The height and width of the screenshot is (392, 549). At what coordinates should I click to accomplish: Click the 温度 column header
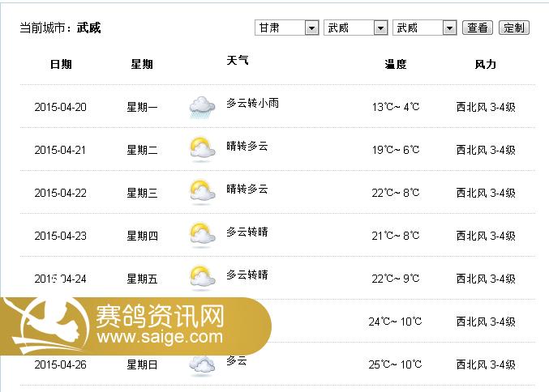[396, 64]
